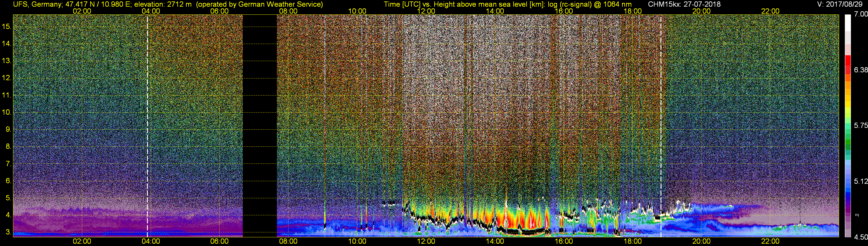This screenshot has height=246, width=868.
Task: Click the '16:00' label on the top time axis
Action: point(564,11)
